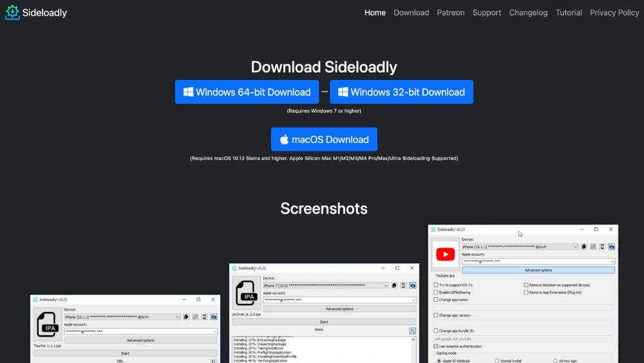This screenshot has height=363, width=644.
Task: Click Advanced options in Taurine window
Action: tap(140, 340)
